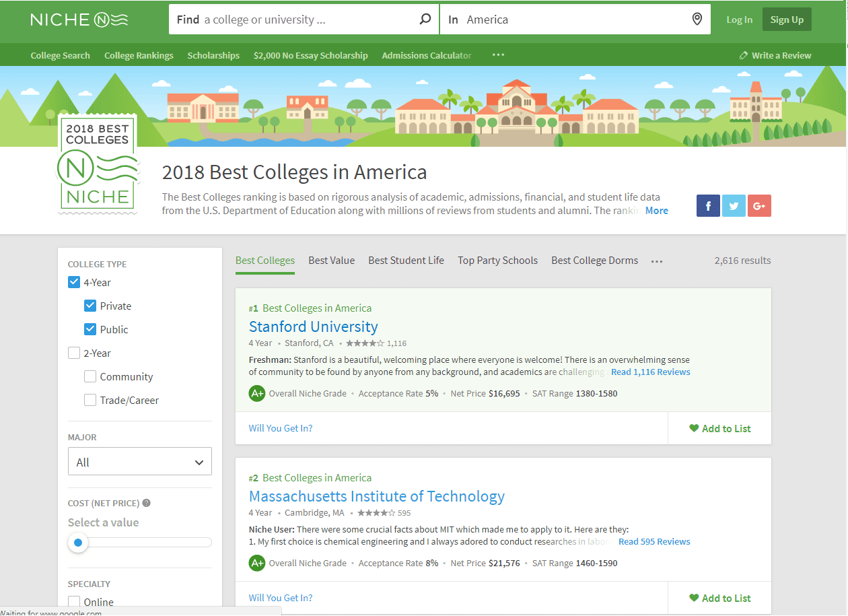848x616 pixels.
Task: Click Stanford's A+ Overall Niche Grade badge
Action: (x=257, y=393)
